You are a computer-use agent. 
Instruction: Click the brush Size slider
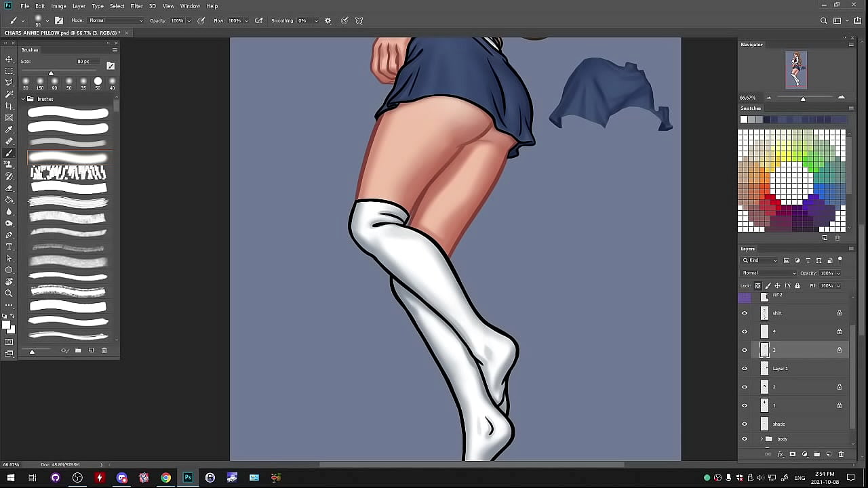(51, 73)
